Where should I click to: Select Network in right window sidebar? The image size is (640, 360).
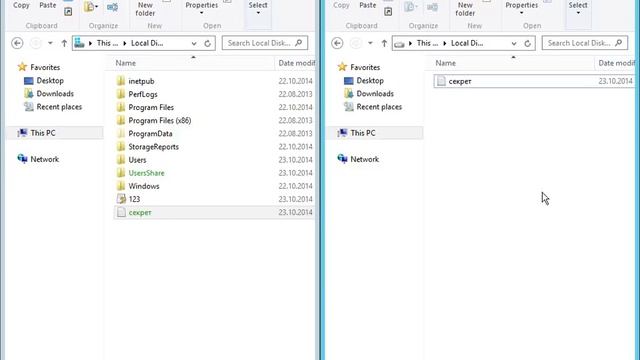click(x=364, y=159)
